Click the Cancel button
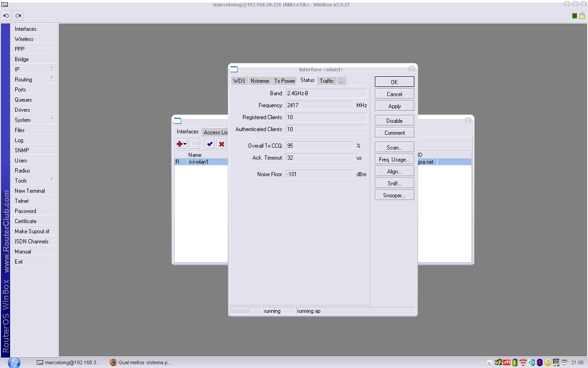 pyautogui.click(x=394, y=94)
